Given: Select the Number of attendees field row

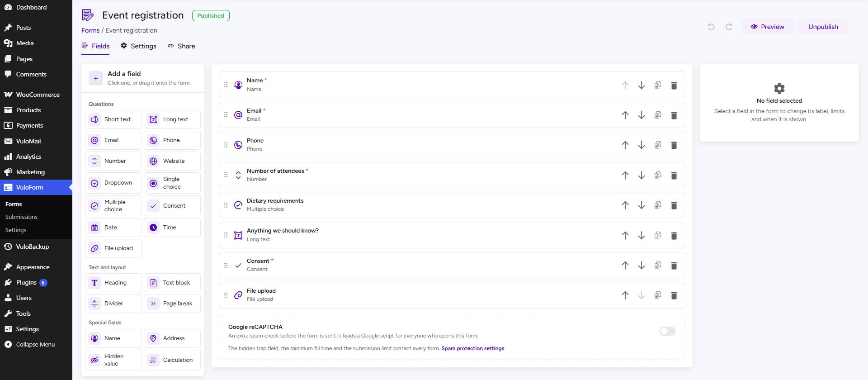Looking at the screenshot, I should click(x=452, y=175).
